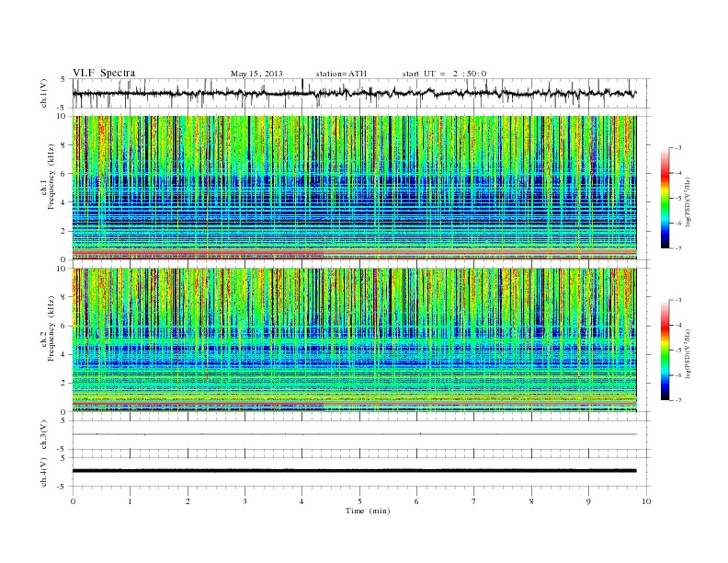Click the log(PSD) label beside ch.1 colorbar

click(x=688, y=201)
